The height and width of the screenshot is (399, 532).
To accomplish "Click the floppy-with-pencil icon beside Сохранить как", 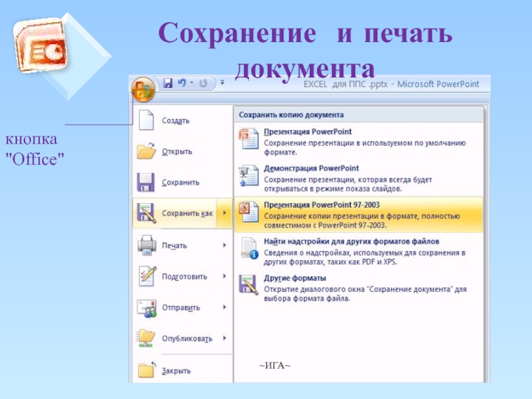I will pyautogui.click(x=146, y=213).
